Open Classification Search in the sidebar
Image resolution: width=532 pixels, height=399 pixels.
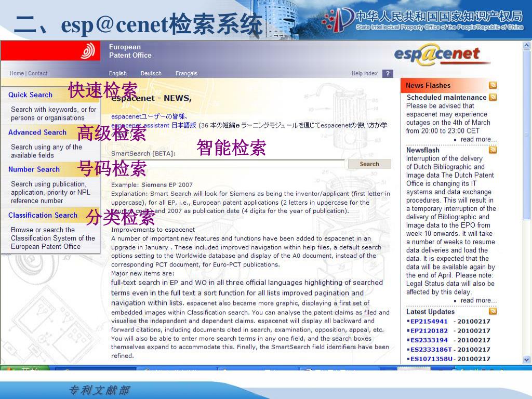point(43,215)
